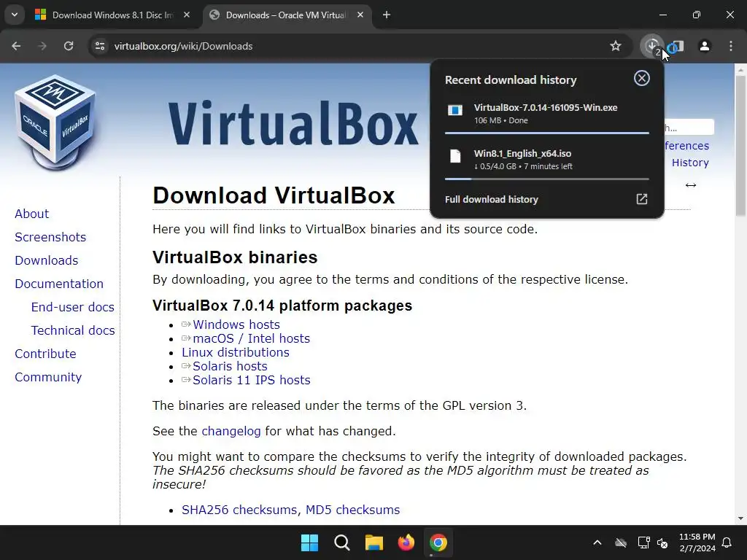The image size is (747, 560).
Task: Open the notification bell in taskbar
Action: [x=727, y=542]
